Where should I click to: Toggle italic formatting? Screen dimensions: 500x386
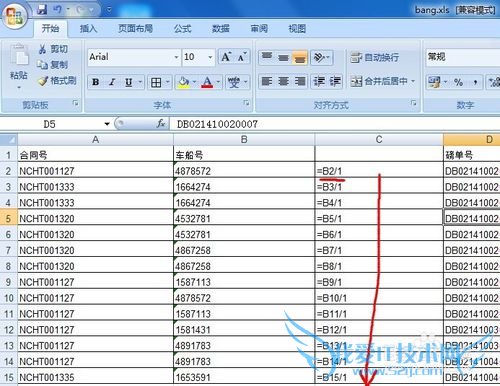pos(112,82)
